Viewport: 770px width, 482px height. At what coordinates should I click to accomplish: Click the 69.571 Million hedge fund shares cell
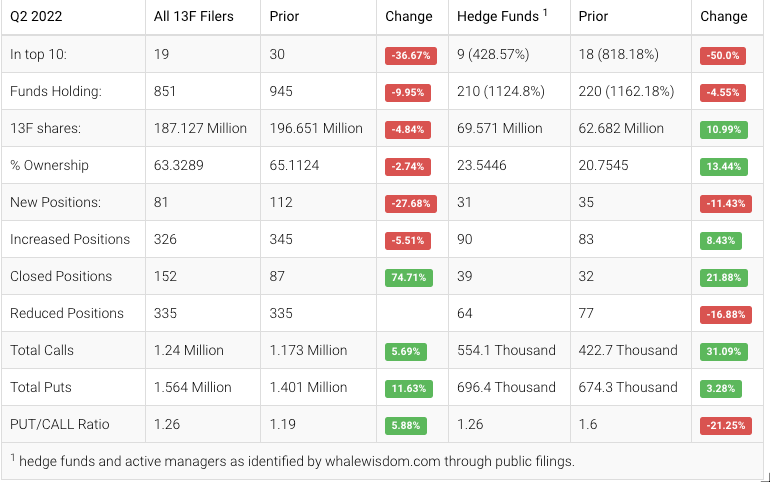point(500,129)
